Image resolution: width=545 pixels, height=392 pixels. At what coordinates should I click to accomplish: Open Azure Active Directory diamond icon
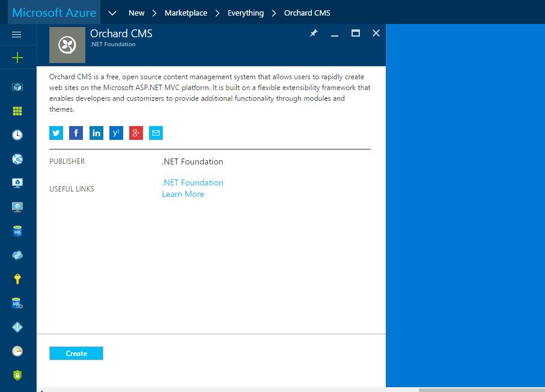tap(17, 327)
